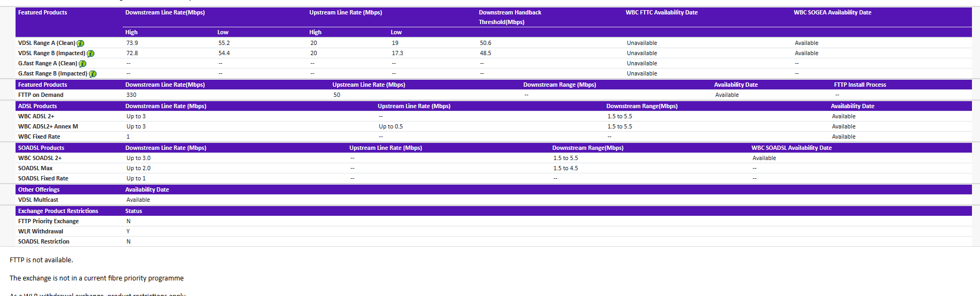Select the 'VDSL Range A (Clean)' row label

pos(47,43)
